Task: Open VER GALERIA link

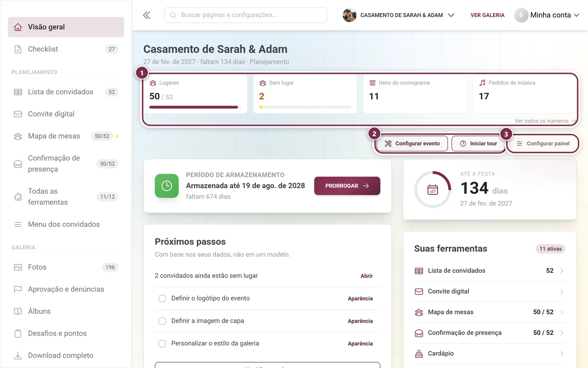Action: click(488, 15)
